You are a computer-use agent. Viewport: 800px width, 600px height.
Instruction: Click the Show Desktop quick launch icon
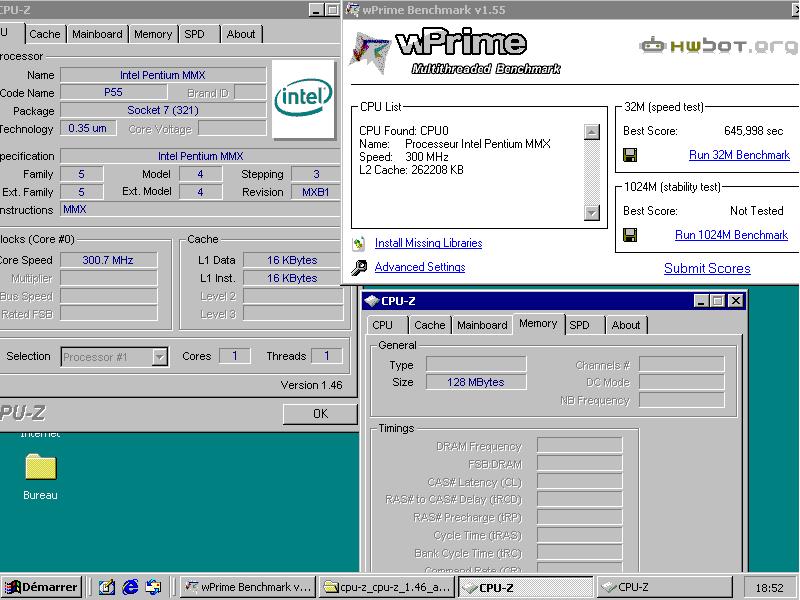107,587
